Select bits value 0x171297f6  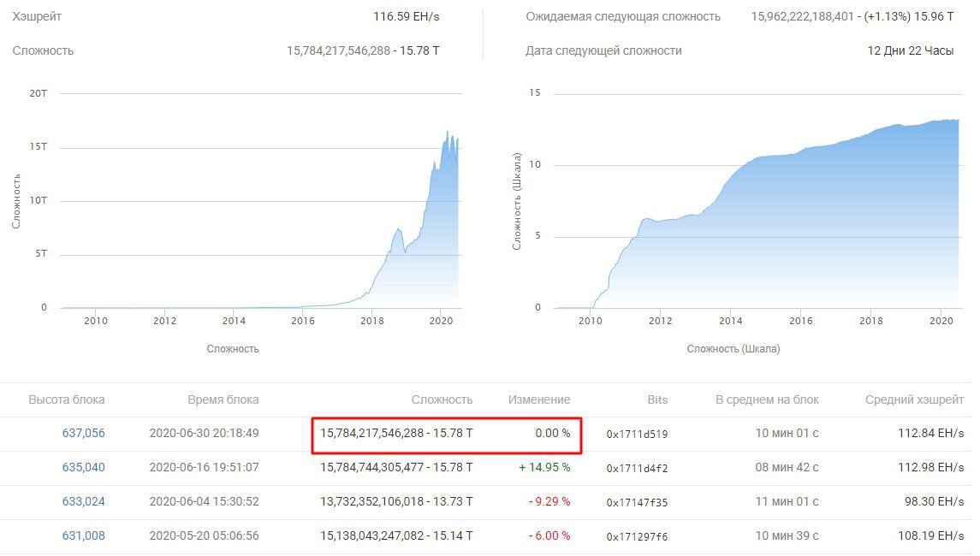point(637,536)
